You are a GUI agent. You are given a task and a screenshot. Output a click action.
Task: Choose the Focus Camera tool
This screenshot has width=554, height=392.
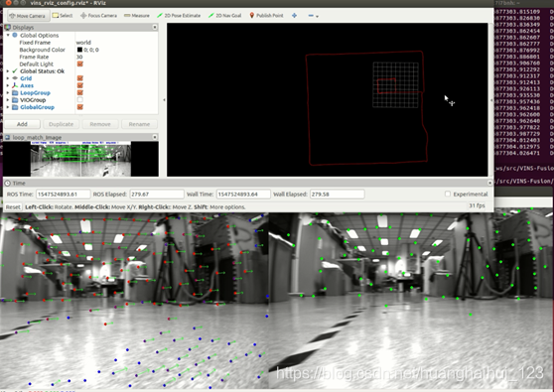[x=98, y=16]
